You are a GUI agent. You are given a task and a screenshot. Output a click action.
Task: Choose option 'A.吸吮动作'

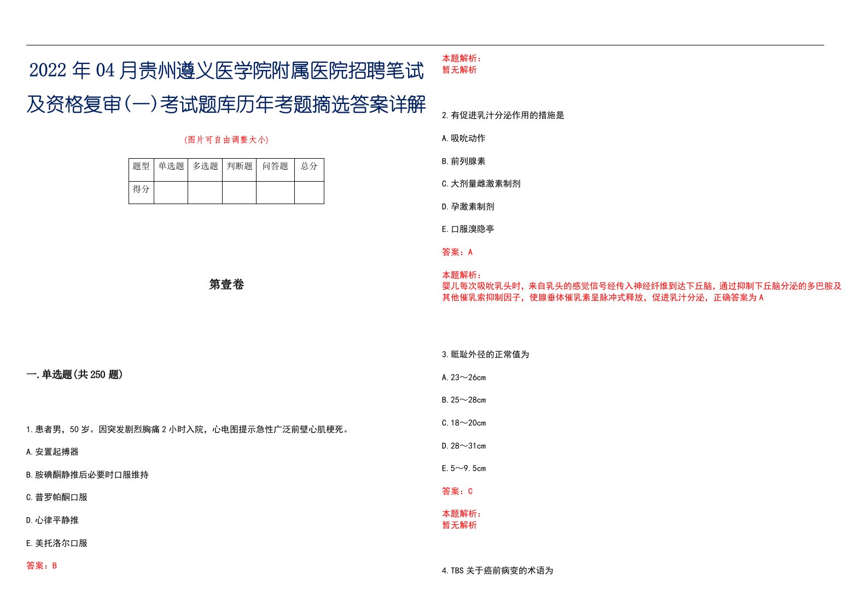click(x=464, y=138)
